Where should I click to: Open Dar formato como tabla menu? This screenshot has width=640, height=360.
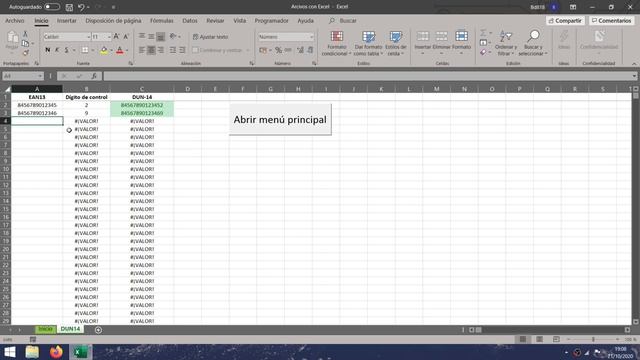click(x=368, y=43)
